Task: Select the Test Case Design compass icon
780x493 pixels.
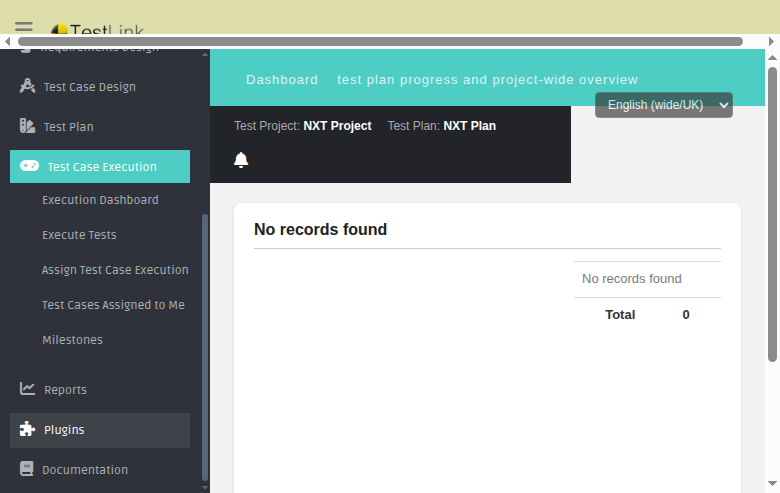Action: point(27,86)
